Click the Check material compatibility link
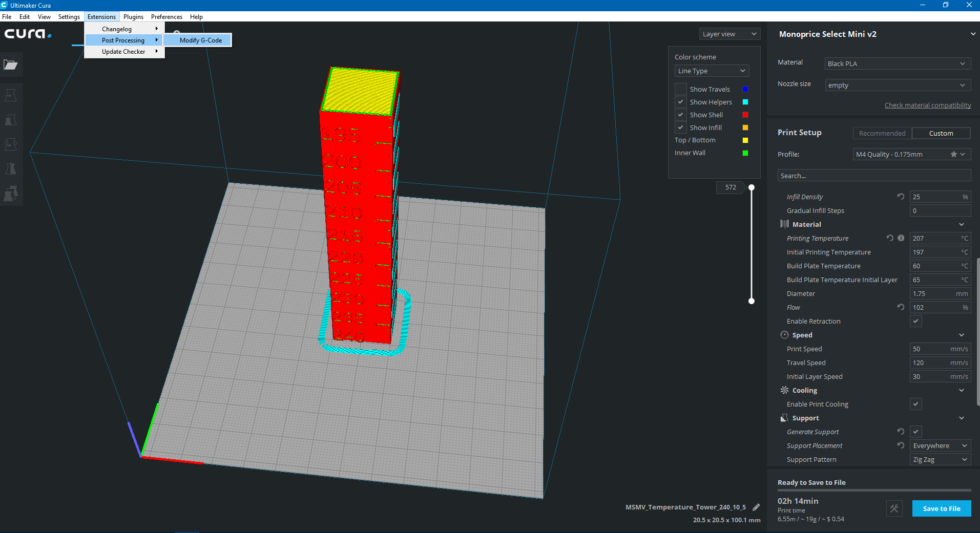 click(x=928, y=105)
